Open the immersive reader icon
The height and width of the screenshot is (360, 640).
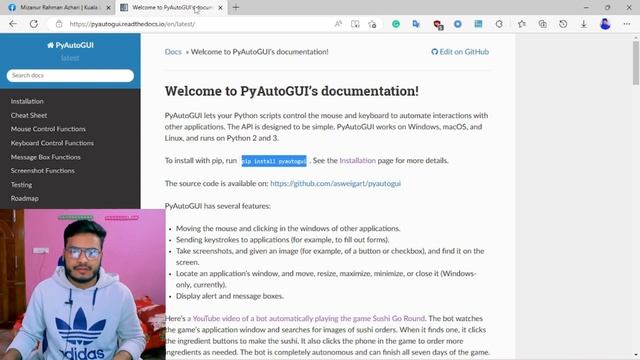(x=355, y=24)
